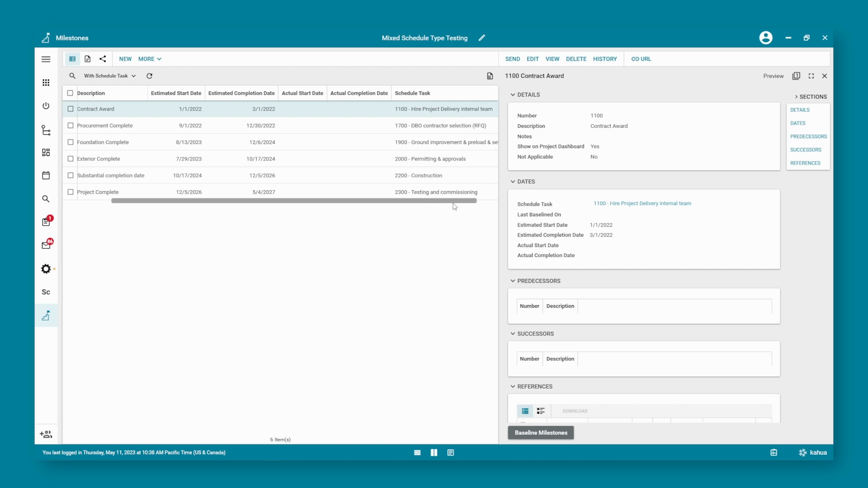Open the calendar icon in left sidebar
Viewport: 868px width, 488px height.
[x=46, y=175]
